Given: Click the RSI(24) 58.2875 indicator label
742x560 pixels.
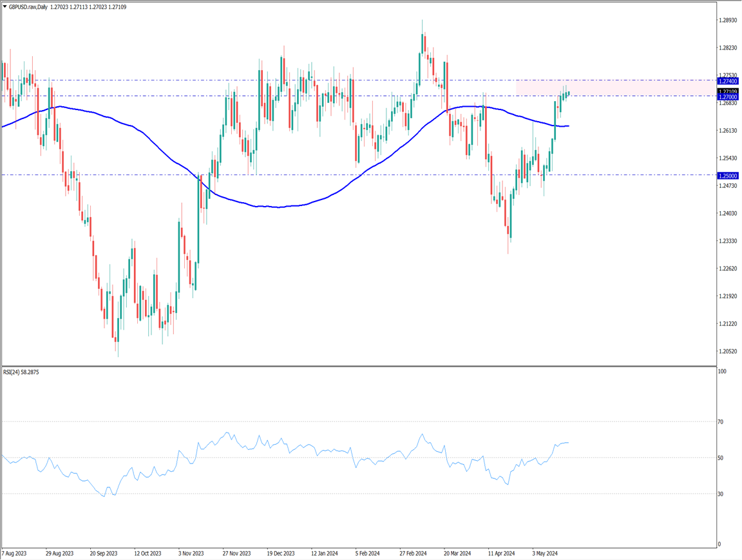Looking at the screenshot, I should pyautogui.click(x=21, y=372).
